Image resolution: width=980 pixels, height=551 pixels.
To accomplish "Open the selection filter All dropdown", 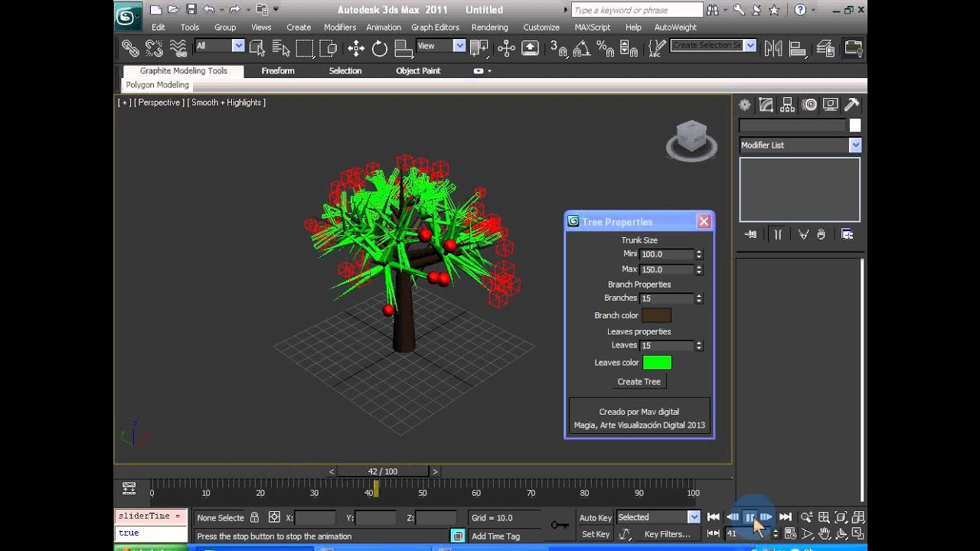I will (219, 46).
